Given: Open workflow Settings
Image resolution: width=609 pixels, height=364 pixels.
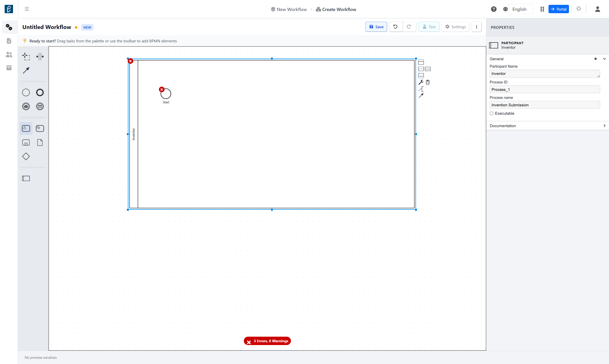Looking at the screenshot, I should (455, 27).
